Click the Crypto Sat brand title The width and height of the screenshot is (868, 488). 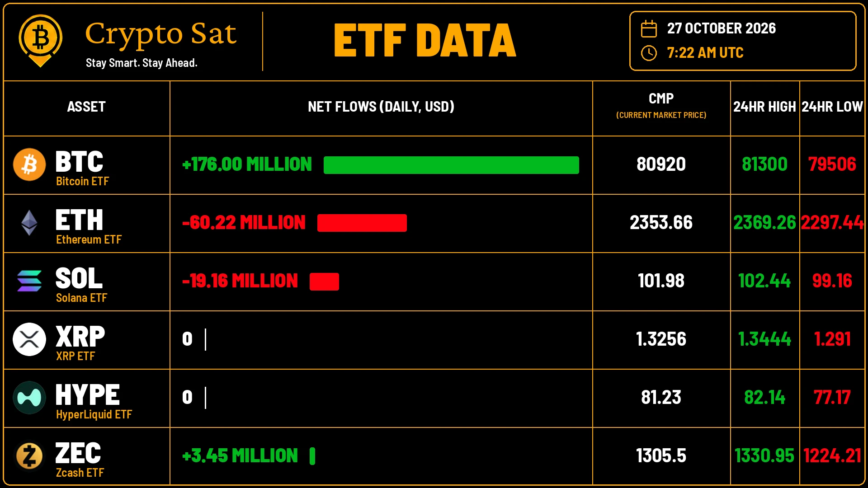[x=161, y=34]
